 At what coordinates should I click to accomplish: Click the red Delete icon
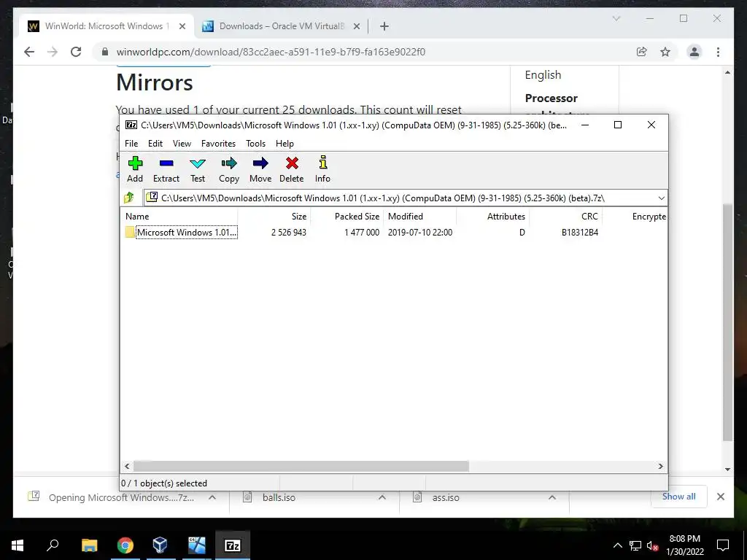292,169
